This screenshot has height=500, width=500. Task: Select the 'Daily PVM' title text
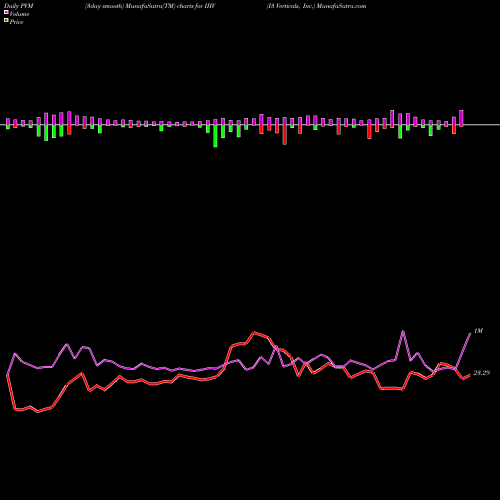click(18, 6)
